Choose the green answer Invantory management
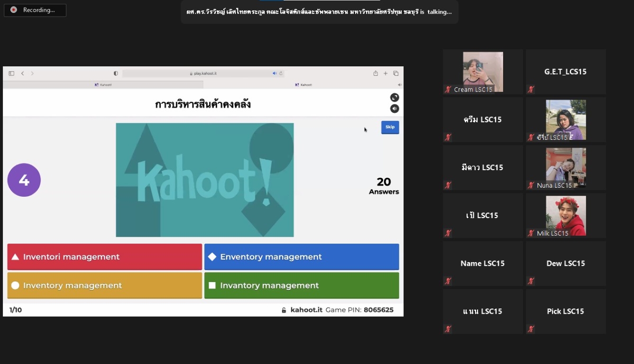The image size is (634, 364). coord(302,285)
